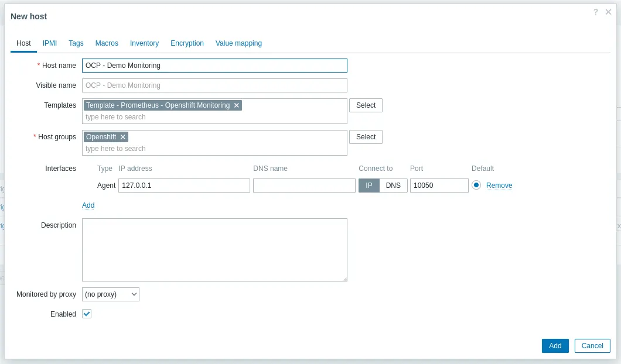Open the Encryption tab

click(187, 43)
